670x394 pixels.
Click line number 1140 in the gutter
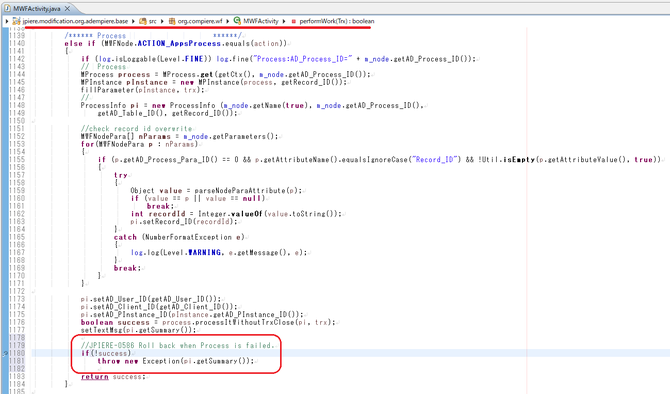tap(17, 43)
